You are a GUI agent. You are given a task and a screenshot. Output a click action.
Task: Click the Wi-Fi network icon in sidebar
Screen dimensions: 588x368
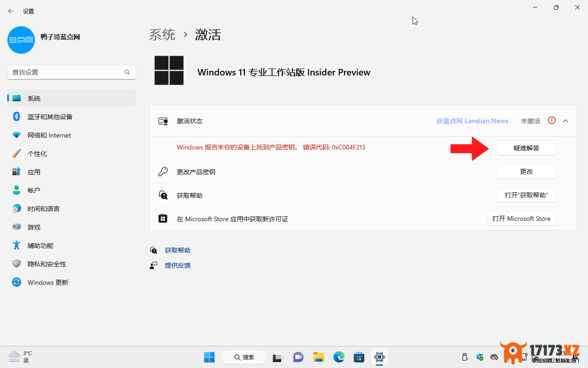[17, 135]
